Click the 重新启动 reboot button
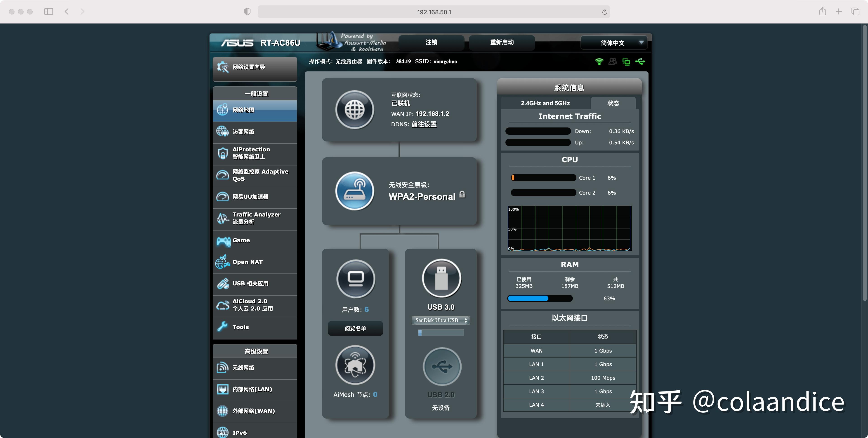The height and width of the screenshot is (438, 868). (501, 42)
